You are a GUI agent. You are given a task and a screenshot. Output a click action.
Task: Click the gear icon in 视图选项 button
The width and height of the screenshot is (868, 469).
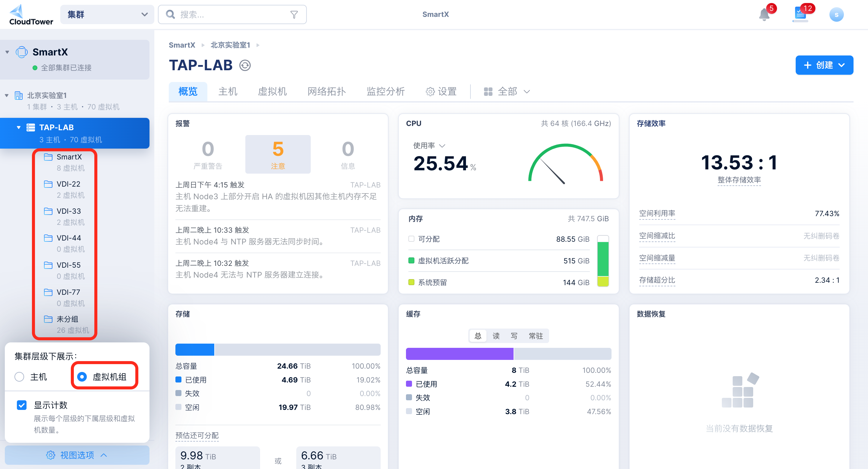pyautogui.click(x=51, y=455)
